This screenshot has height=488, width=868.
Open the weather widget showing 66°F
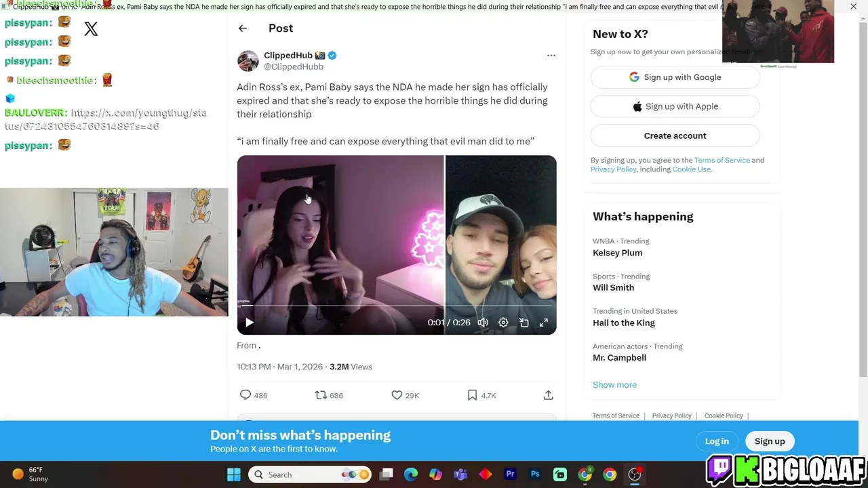click(31, 474)
